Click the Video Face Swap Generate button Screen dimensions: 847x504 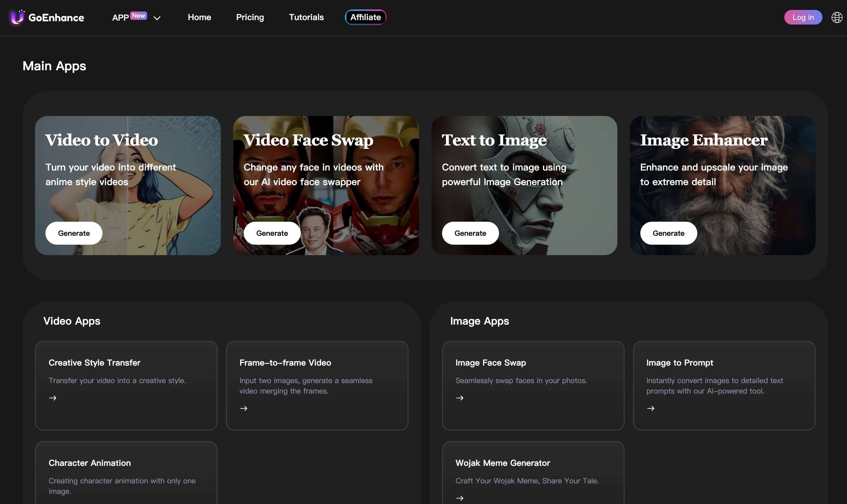coord(271,233)
